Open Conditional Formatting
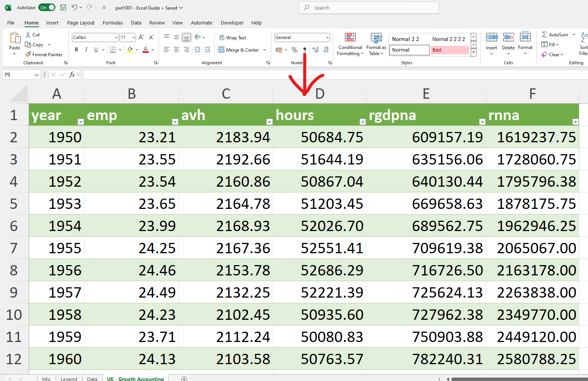The image size is (588, 381). 350,44
